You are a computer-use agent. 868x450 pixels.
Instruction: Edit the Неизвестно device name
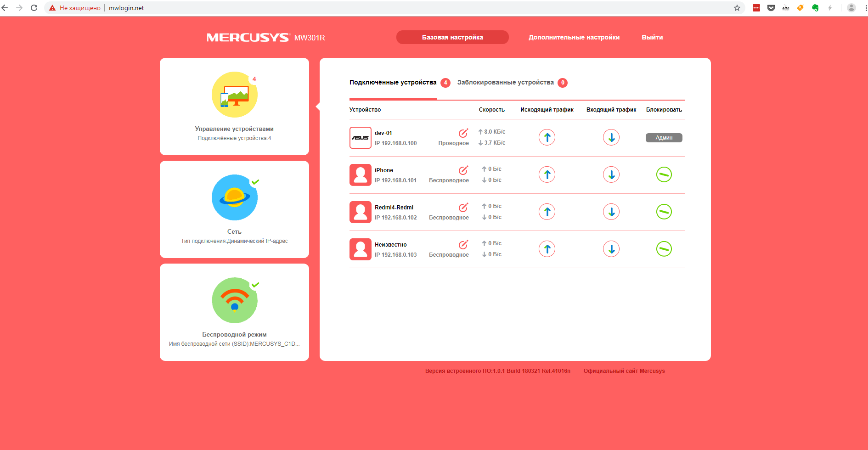pyautogui.click(x=463, y=245)
